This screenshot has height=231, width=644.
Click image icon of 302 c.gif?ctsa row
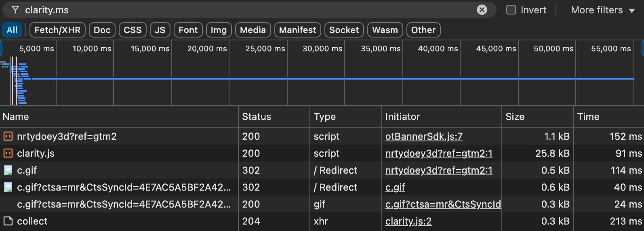[x=8, y=187]
